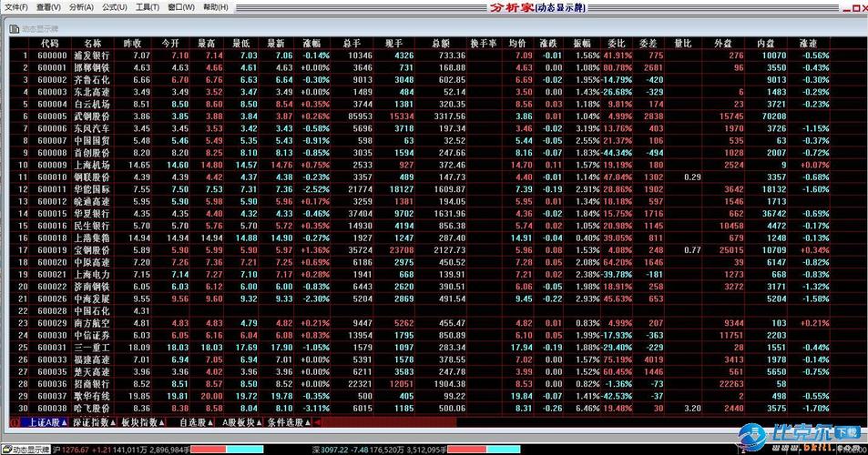
Task: Sort by the 均价 column header
Action: coord(517,43)
